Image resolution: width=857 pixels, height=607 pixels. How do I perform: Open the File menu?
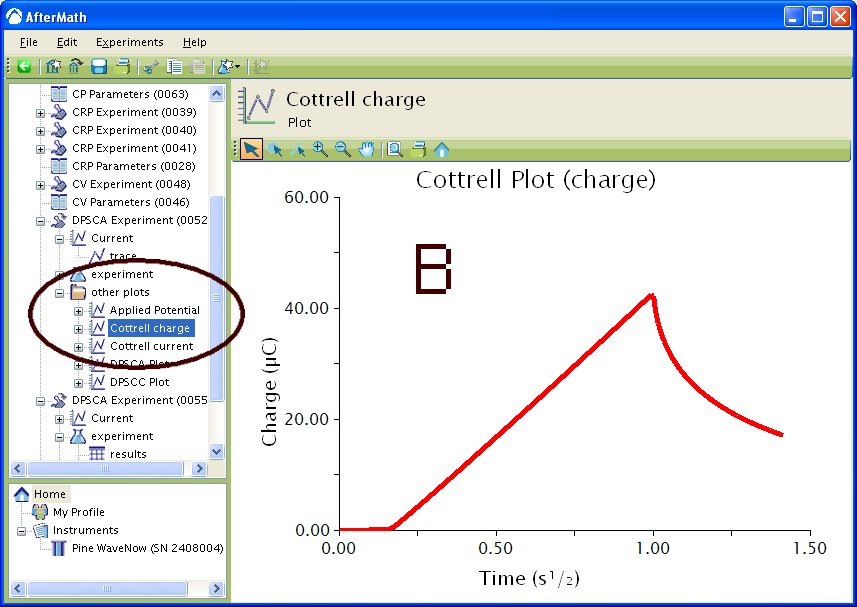(28, 42)
